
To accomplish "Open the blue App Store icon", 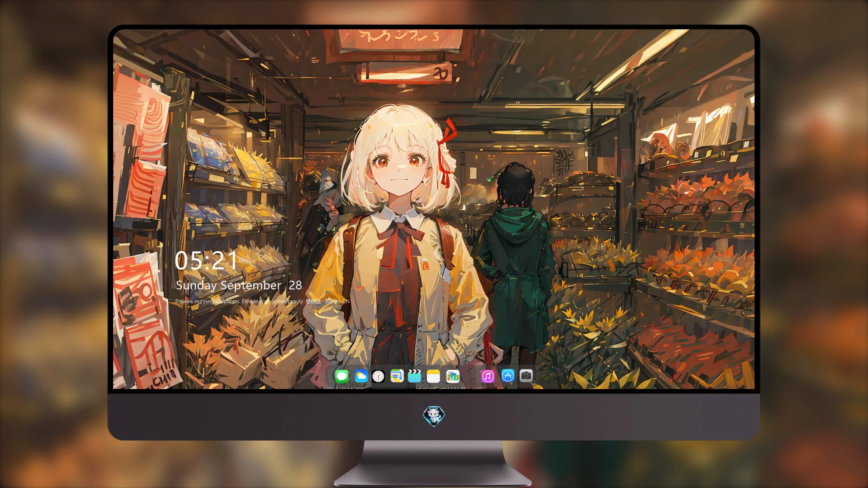I will (508, 375).
